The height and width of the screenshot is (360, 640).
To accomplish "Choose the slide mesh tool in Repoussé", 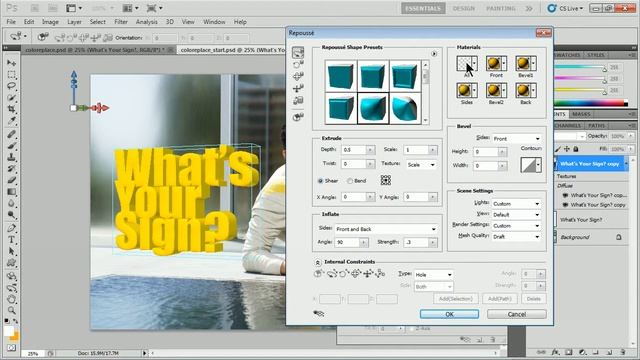I will 298,88.
